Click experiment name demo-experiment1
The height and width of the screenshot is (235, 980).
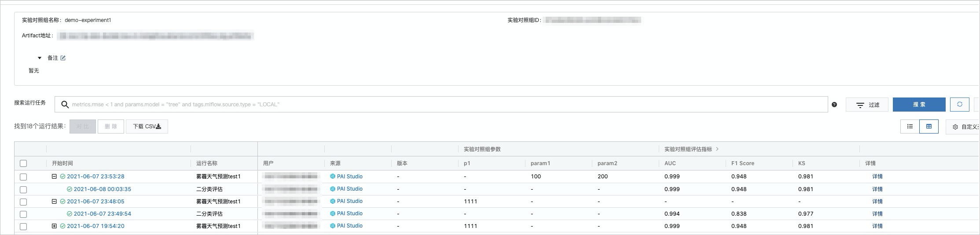88,20
